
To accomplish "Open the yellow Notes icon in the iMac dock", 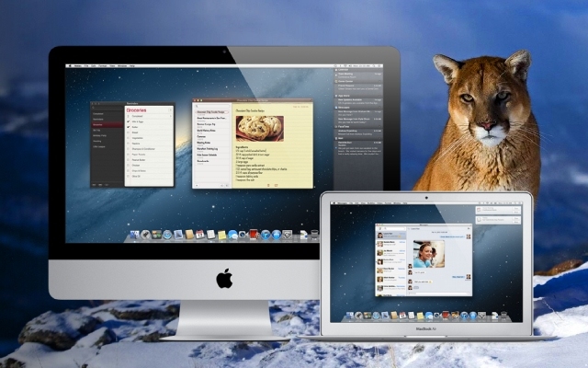I will pos(221,236).
